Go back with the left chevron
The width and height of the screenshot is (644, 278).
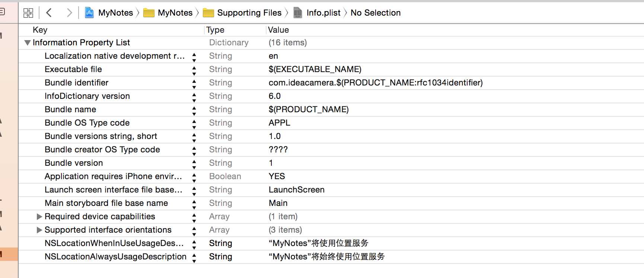coord(49,13)
